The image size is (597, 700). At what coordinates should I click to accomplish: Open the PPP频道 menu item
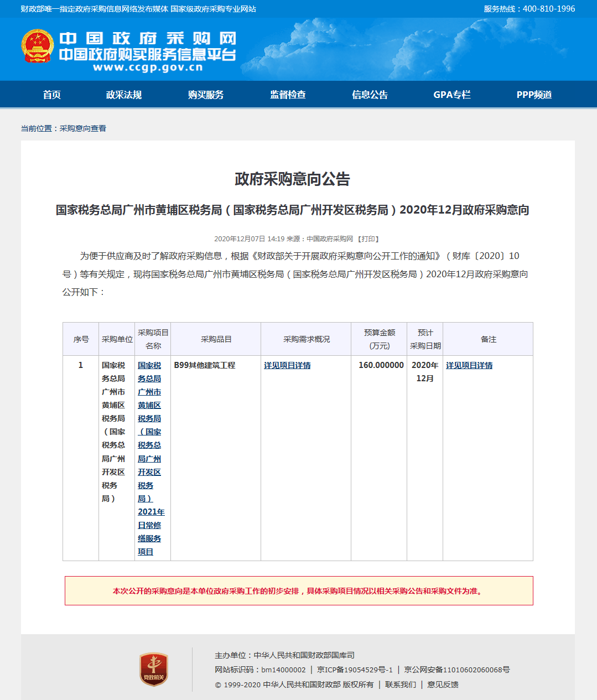(x=534, y=95)
